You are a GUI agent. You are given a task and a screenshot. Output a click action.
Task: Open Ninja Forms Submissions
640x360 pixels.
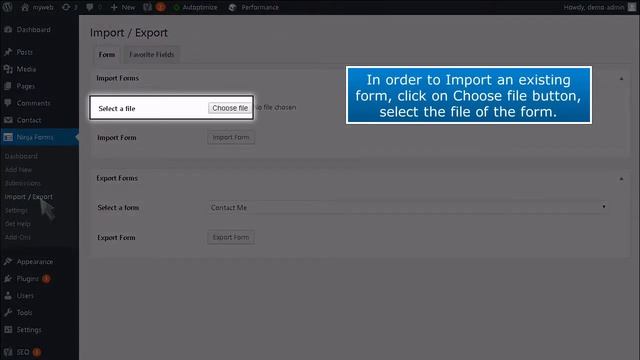(x=22, y=183)
